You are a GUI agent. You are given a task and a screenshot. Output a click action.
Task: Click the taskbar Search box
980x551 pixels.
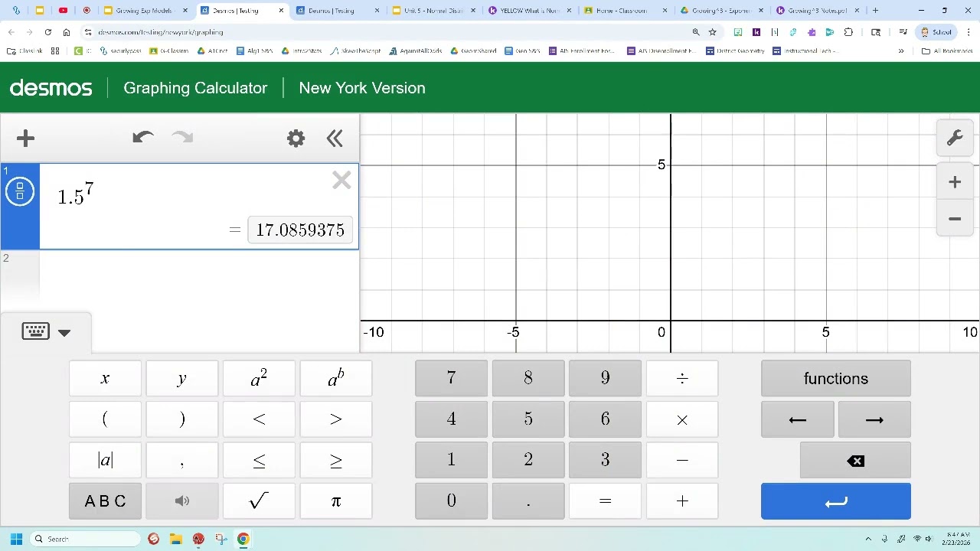pos(84,539)
